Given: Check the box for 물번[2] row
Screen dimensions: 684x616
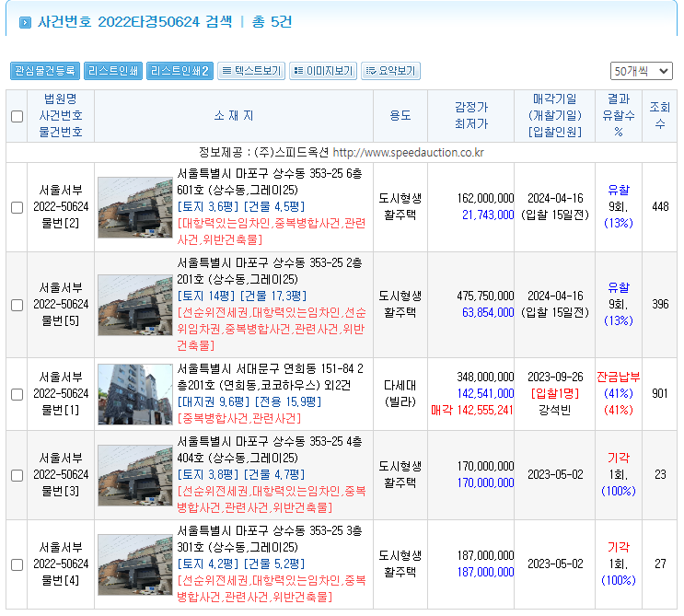Looking at the screenshot, I should (x=17, y=208).
